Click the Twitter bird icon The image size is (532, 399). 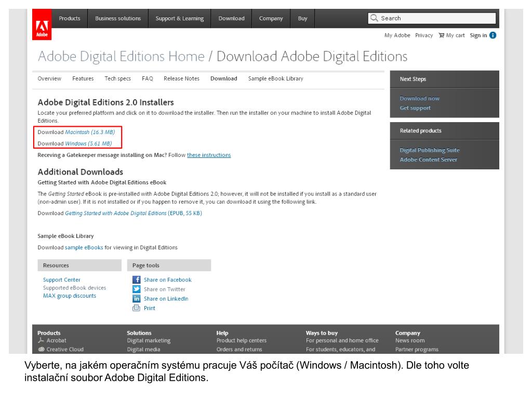(x=137, y=289)
